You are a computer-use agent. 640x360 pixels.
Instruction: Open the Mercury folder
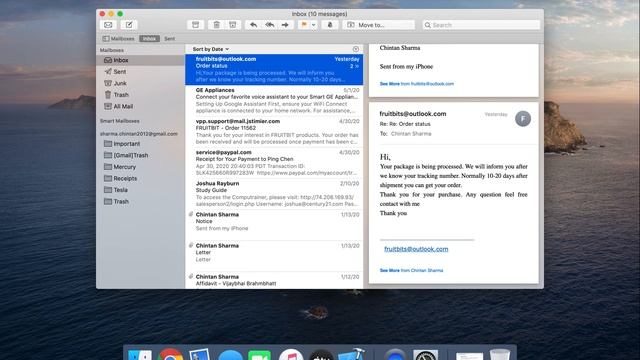(140, 167)
